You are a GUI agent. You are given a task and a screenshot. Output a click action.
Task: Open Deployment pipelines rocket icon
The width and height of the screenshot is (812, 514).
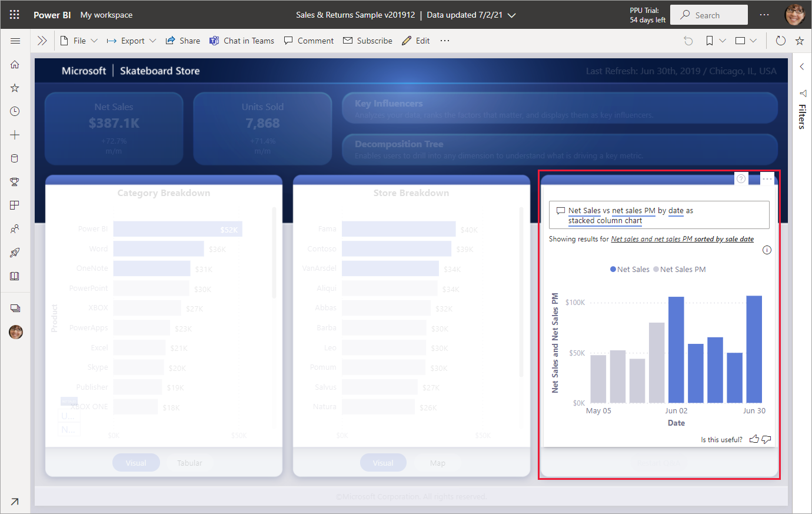click(15, 253)
